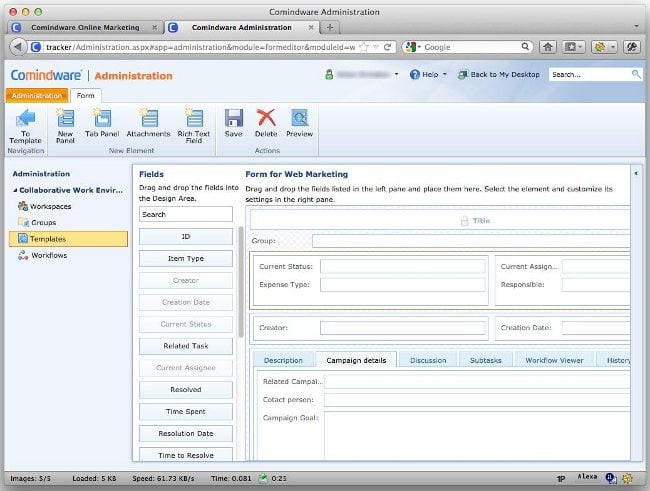The width and height of the screenshot is (650, 491).
Task: Delete the selected element
Action: tap(266, 123)
